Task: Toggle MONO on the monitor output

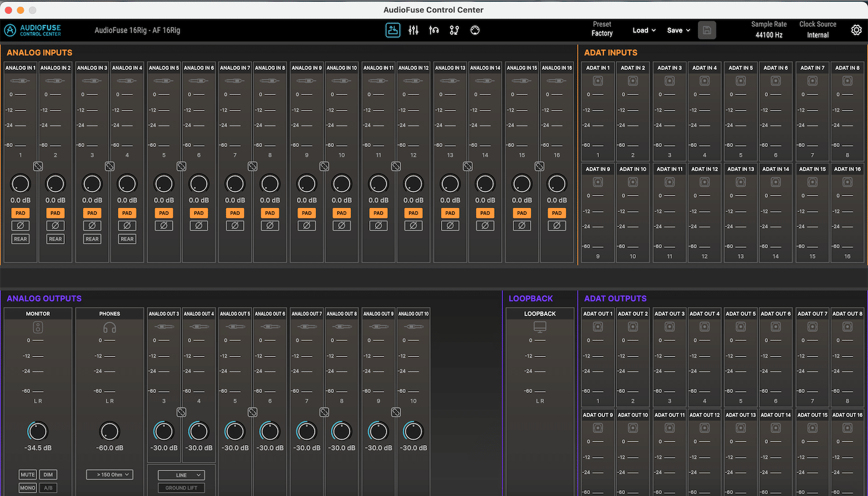Action: click(28, 488)
